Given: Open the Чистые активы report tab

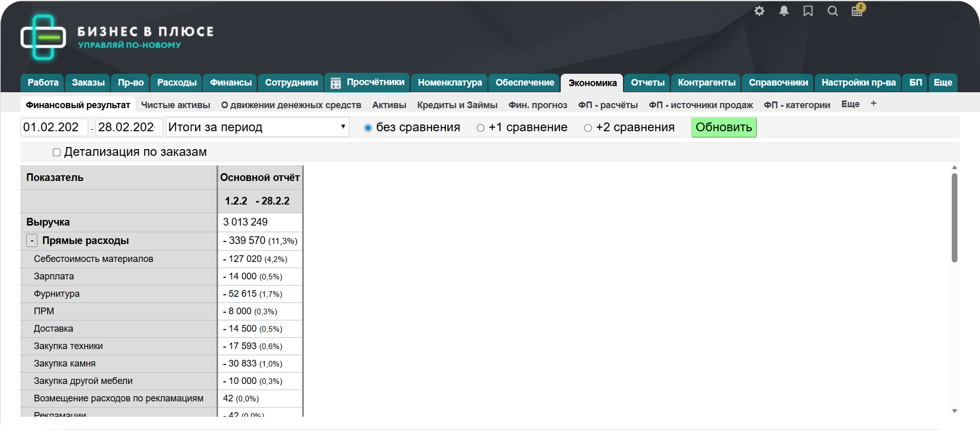Looking at the screenshot, I should coord(175,105).
